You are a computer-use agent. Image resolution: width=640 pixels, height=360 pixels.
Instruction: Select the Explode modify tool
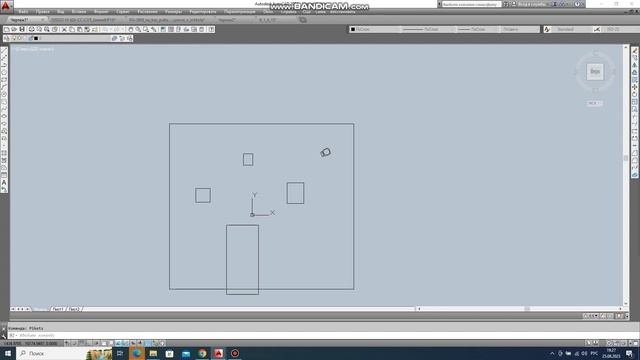point(635,176)
